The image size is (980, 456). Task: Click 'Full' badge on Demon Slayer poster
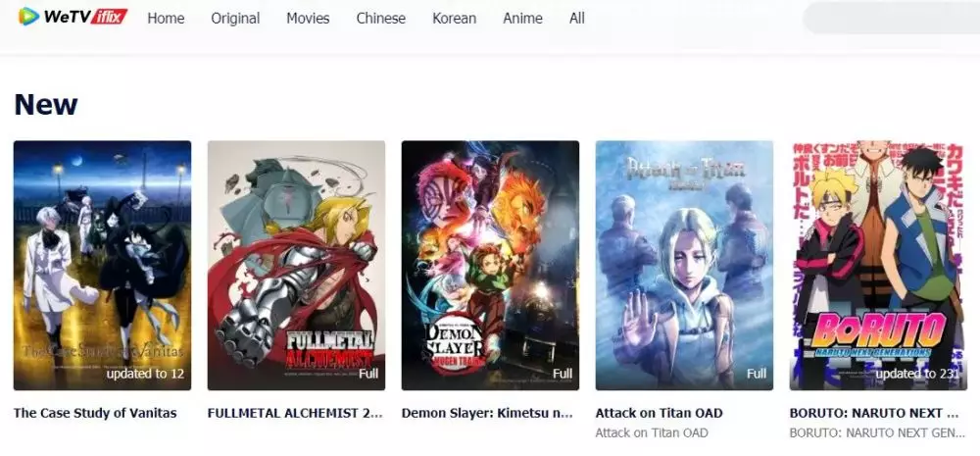point(563,374)
